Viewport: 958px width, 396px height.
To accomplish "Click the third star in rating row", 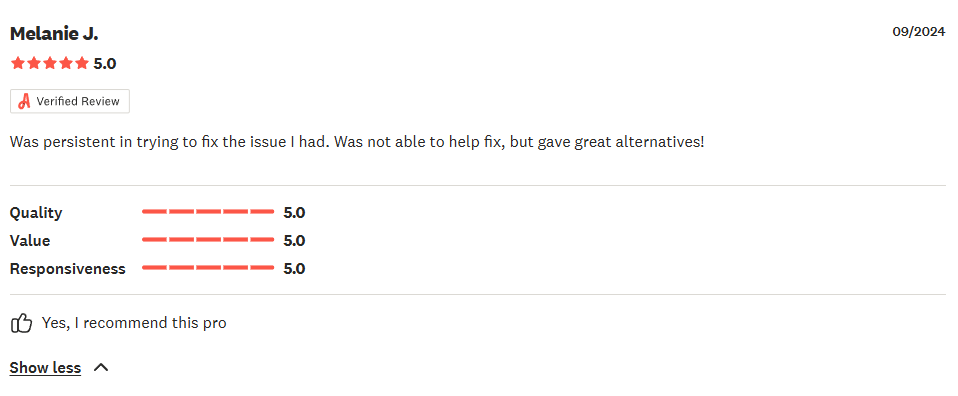I will [49, 63].
